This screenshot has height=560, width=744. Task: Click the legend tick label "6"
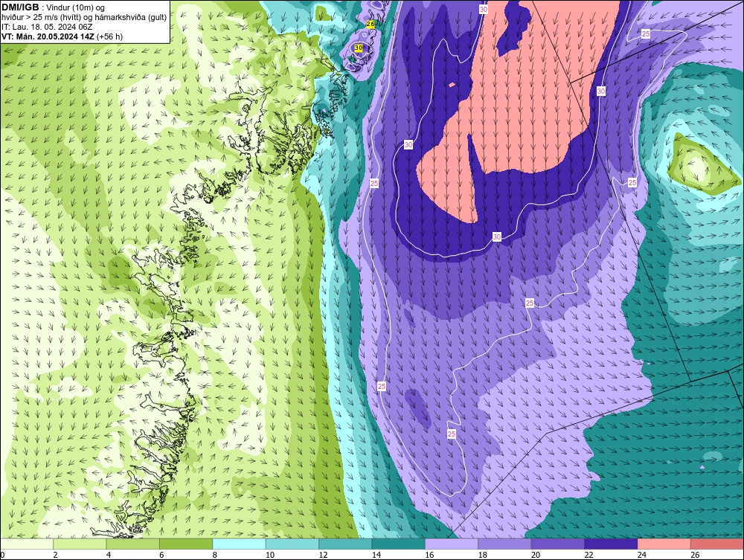161,555
